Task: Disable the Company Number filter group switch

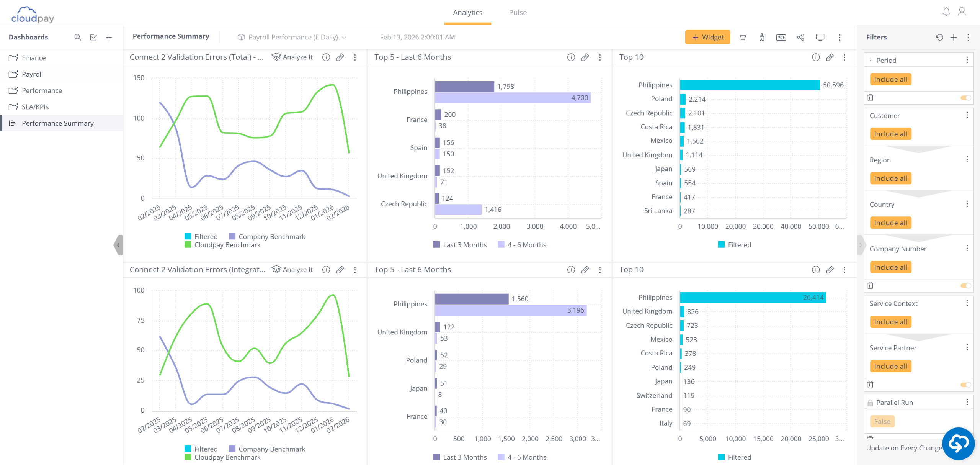Action: click(x=965, y=285)
